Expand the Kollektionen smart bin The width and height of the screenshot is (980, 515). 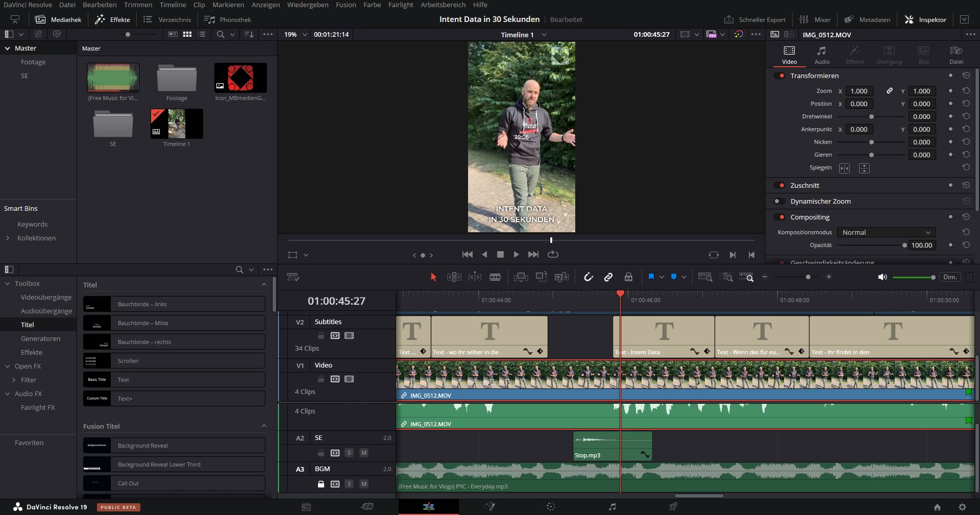tap(8, 238)
